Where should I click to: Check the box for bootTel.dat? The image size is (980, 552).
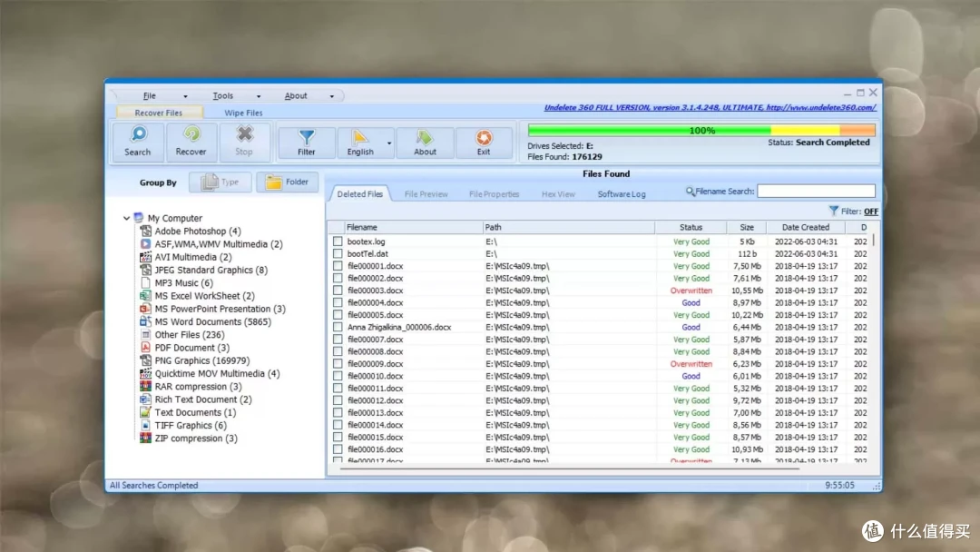[x=338, y=254]
